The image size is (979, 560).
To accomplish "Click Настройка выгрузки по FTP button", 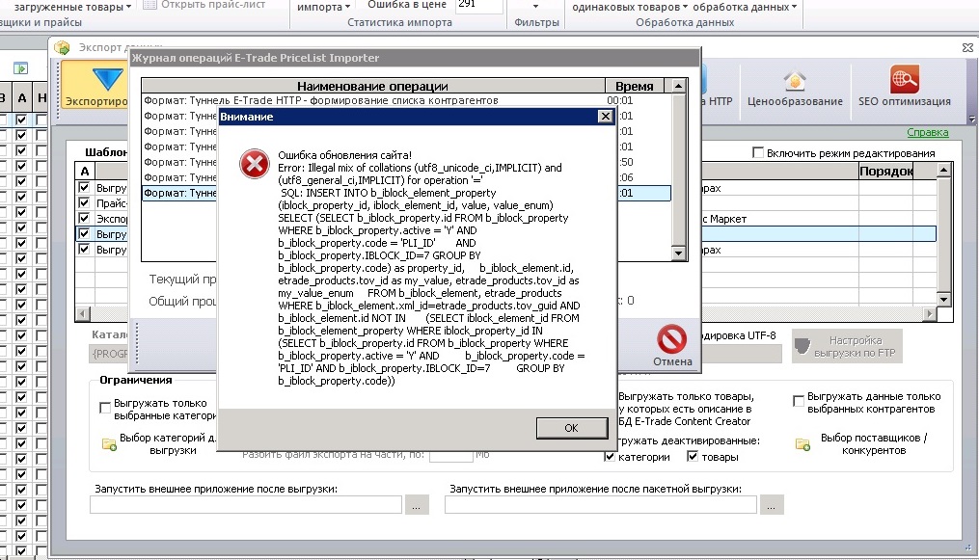I will tap(847, 346).
